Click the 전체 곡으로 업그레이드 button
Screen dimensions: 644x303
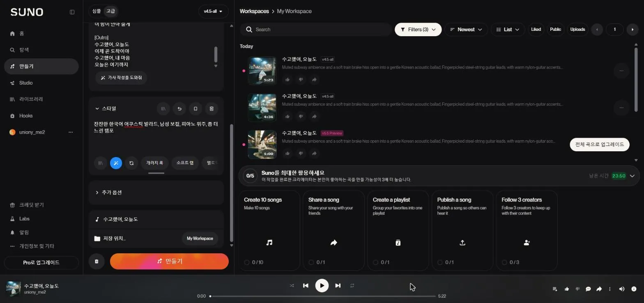pos(600,144)
